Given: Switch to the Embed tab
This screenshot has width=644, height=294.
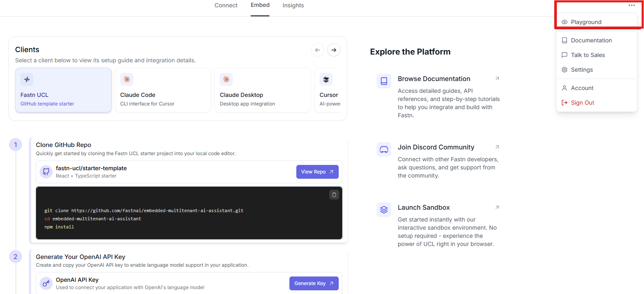Looking at the screenshot, I should click(260, 5).
